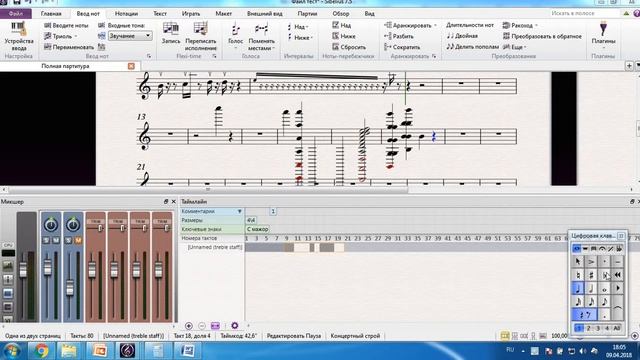Open Chrome from the Windows taskbar
The image size is (640, 360).
(x=41, y=351)
